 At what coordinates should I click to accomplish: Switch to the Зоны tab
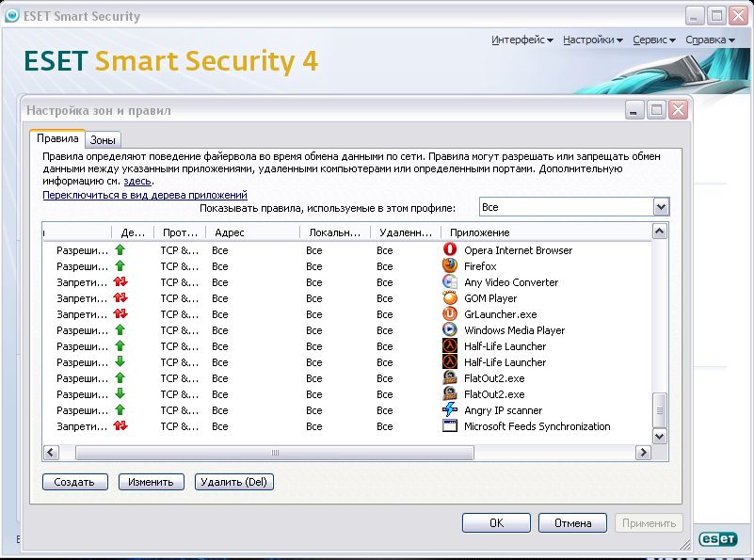pyautogui.click(x=103, y=140)
